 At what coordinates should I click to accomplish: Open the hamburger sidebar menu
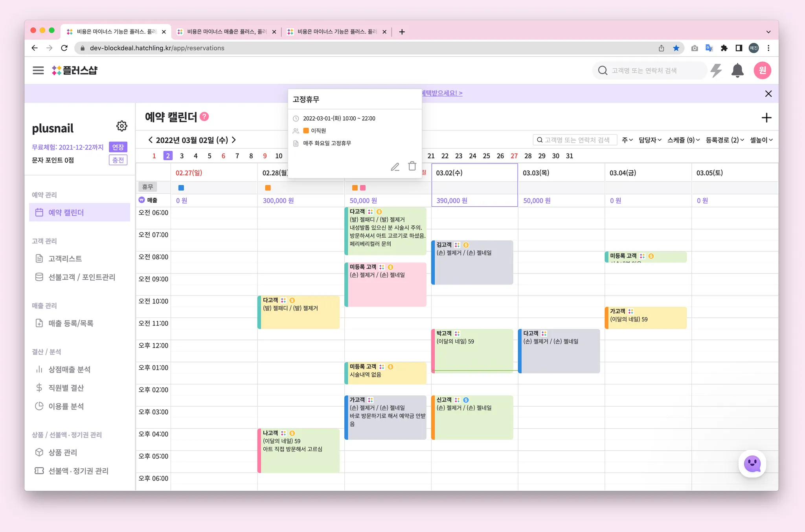[38, 70]
